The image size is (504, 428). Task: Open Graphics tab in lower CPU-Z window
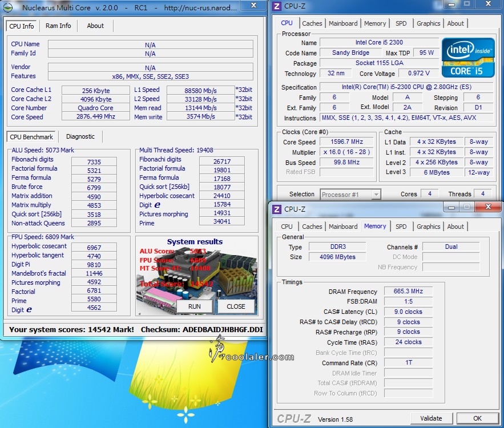tap(428, 227)
